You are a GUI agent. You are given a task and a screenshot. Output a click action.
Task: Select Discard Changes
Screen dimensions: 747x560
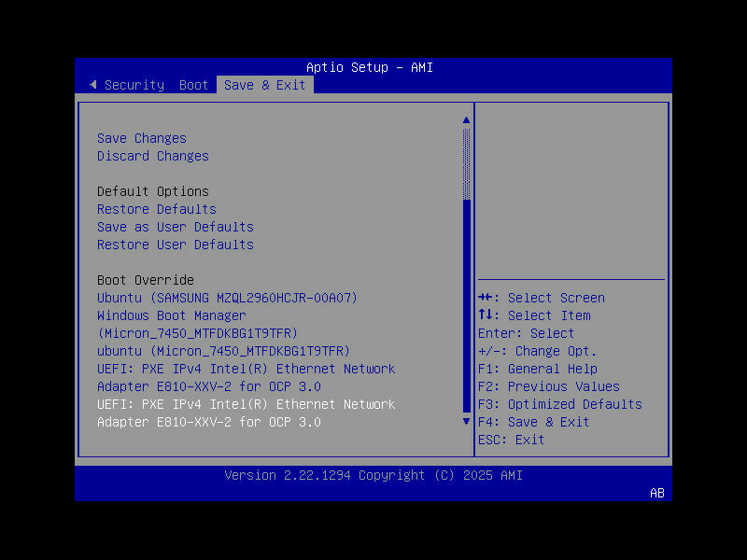tap(152, 156)
